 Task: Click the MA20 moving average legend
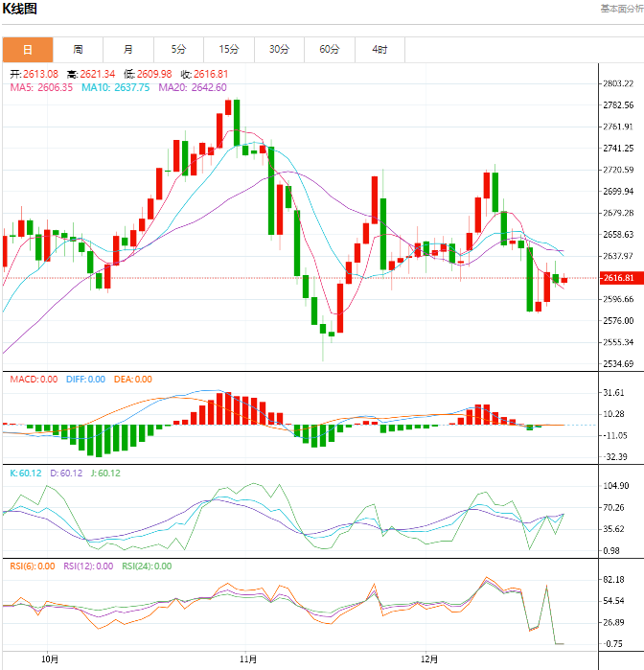coord(192,87)
